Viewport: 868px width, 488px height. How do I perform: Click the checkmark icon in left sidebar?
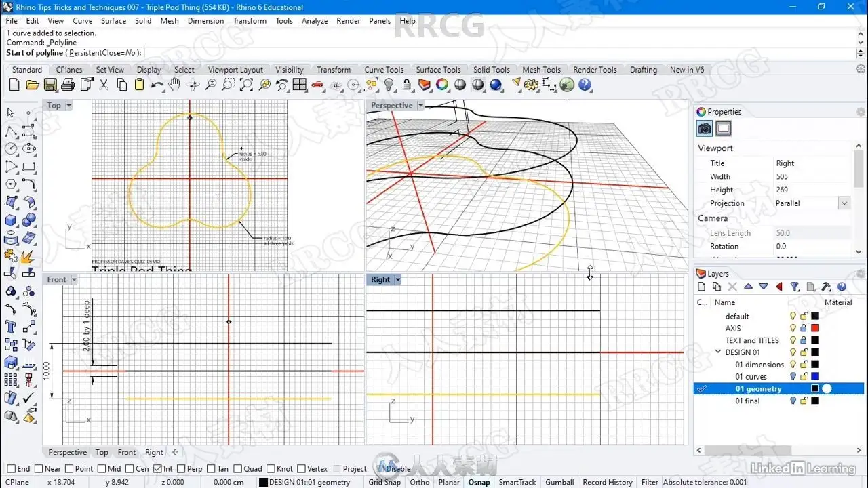28,398
